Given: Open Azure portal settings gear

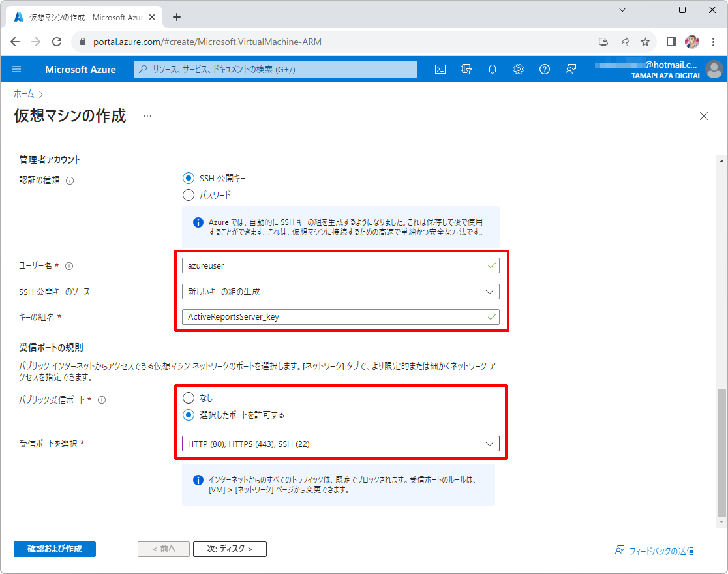Looking at the screenshot, I should 518,69.
